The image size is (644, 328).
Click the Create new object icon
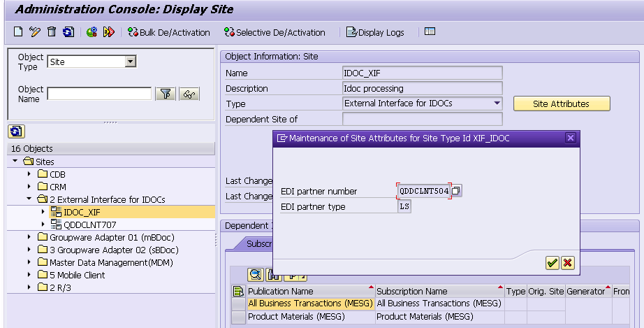(x=18, y=31)
